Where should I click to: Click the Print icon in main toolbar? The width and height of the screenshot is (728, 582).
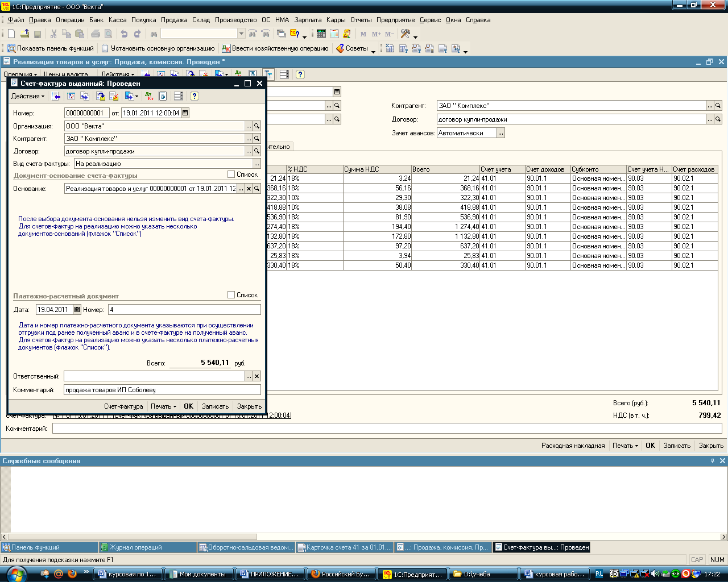96,34
